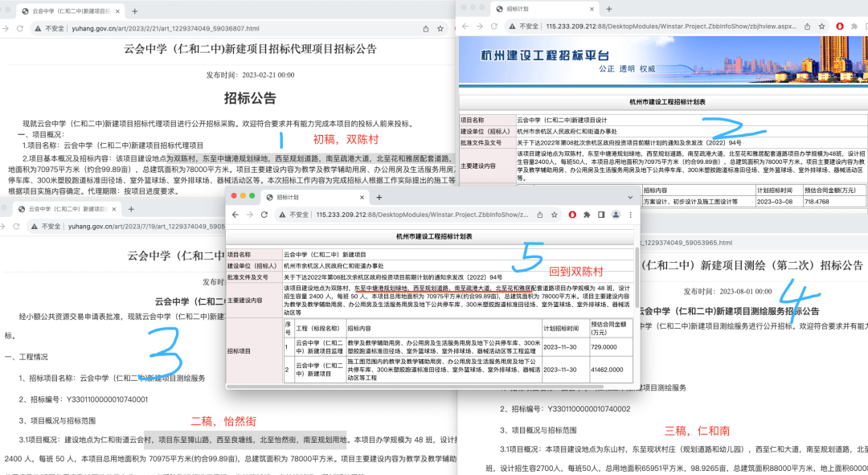Screen dimensions: 868x475
Task: Click forward arrow in the bottom-left window
Action: [x=2, y=227]
